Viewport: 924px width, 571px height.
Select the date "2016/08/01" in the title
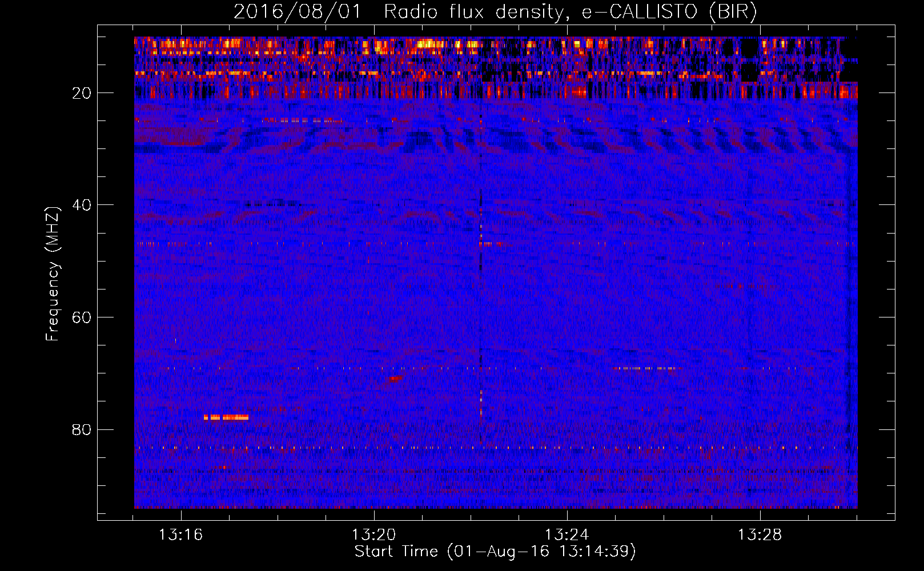297,11
